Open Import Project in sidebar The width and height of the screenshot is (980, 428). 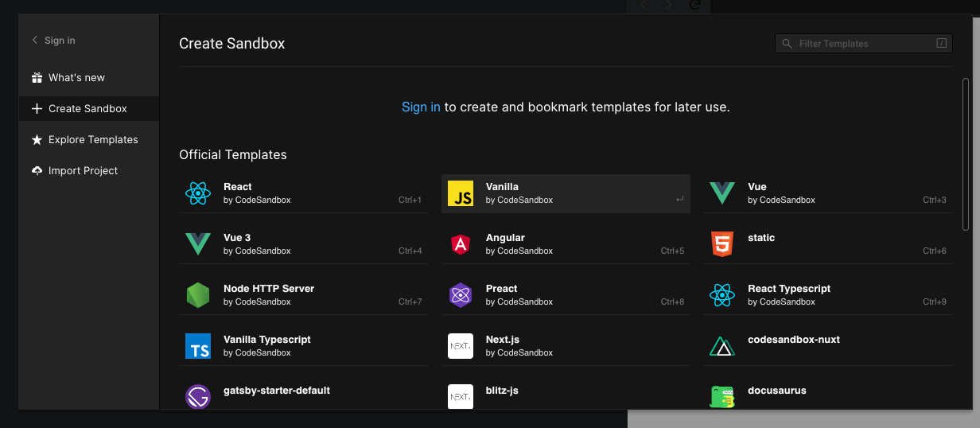click(x=83, y=171)
